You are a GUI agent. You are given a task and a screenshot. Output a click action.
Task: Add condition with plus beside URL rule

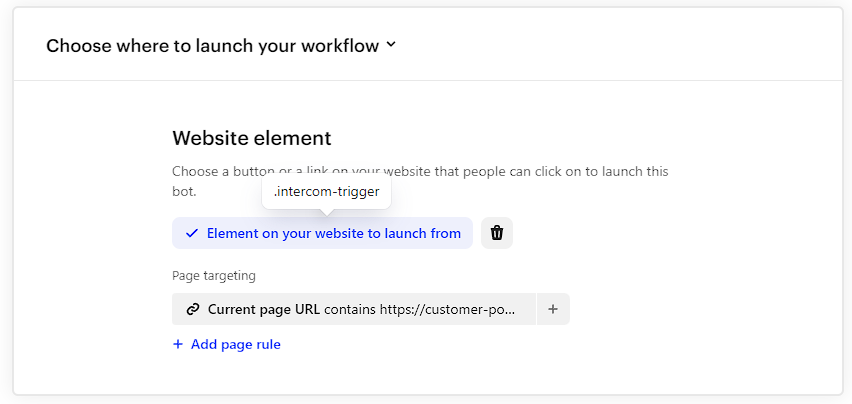553,309
